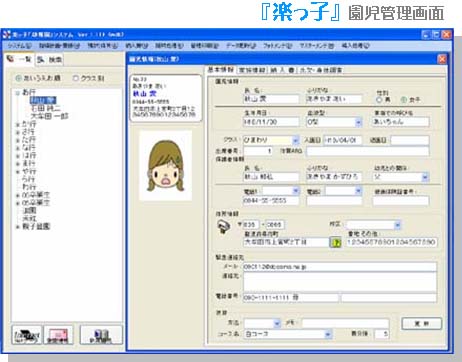The image size is (462, 362).
Task: Click the child name field containing 秋山
Action: (271, 99)
